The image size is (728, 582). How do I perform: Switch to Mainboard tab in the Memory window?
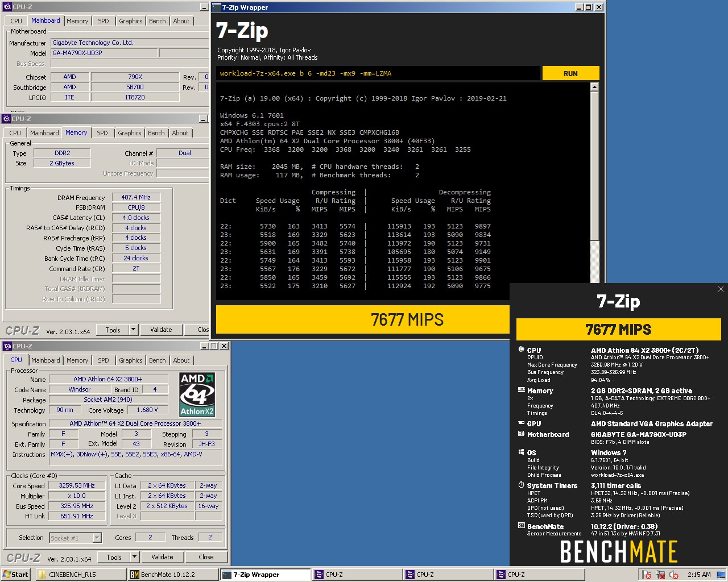coord(44,133)
